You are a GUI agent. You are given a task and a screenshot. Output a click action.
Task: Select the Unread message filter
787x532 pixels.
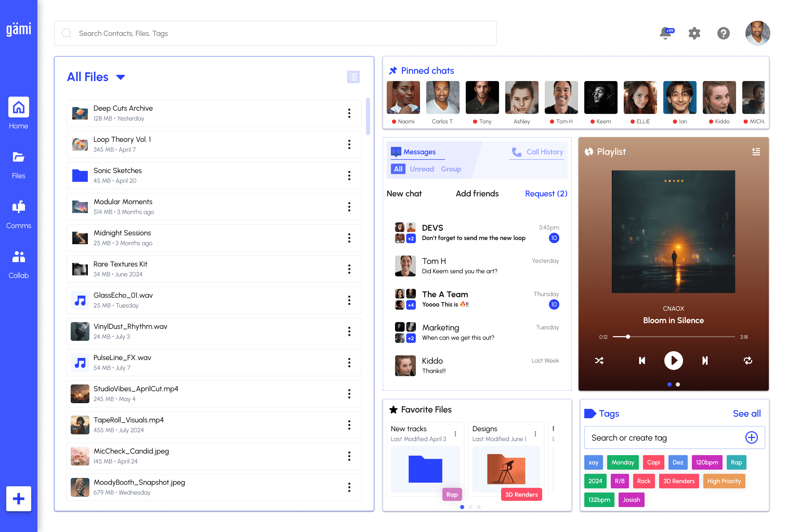pos(422,169)
